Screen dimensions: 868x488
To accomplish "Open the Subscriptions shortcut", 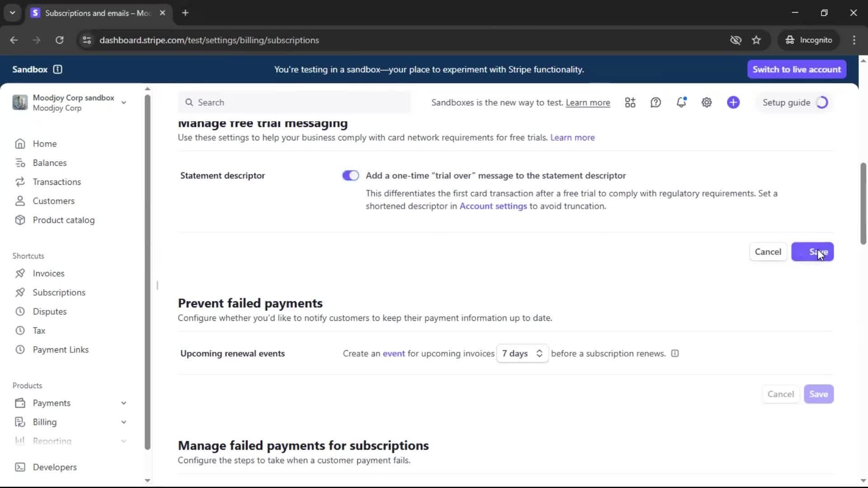I will click(x=59, y=292).
